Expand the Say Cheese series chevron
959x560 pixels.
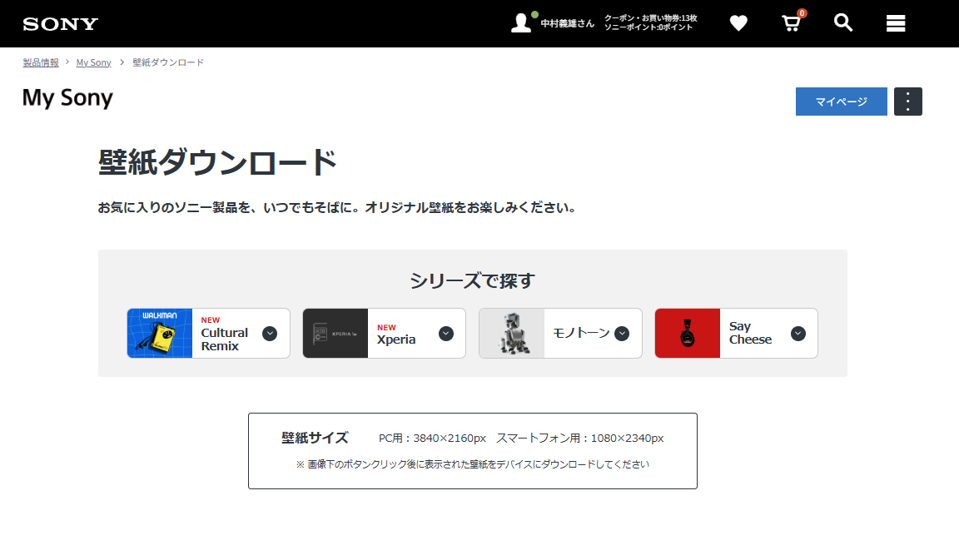(x=798, y=333)
